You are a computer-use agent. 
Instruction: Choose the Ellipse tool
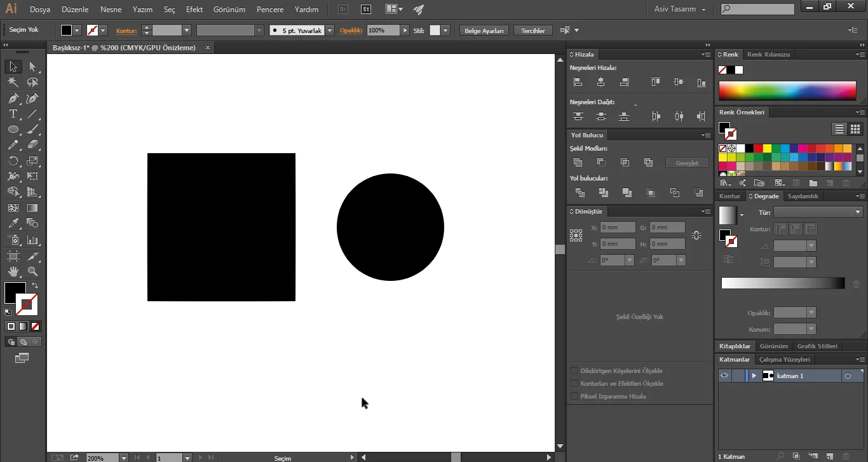pyautogui.click(x=13, y=130)
